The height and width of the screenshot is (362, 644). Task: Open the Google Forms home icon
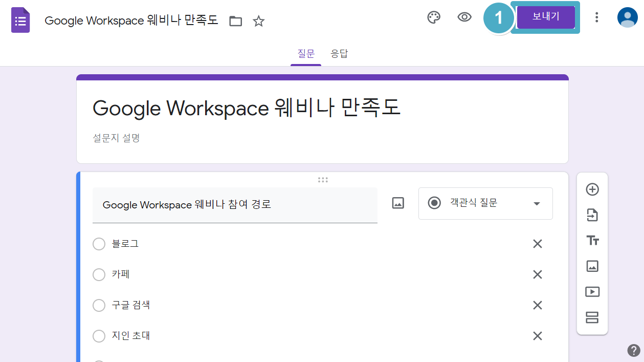tap(20, 20)
